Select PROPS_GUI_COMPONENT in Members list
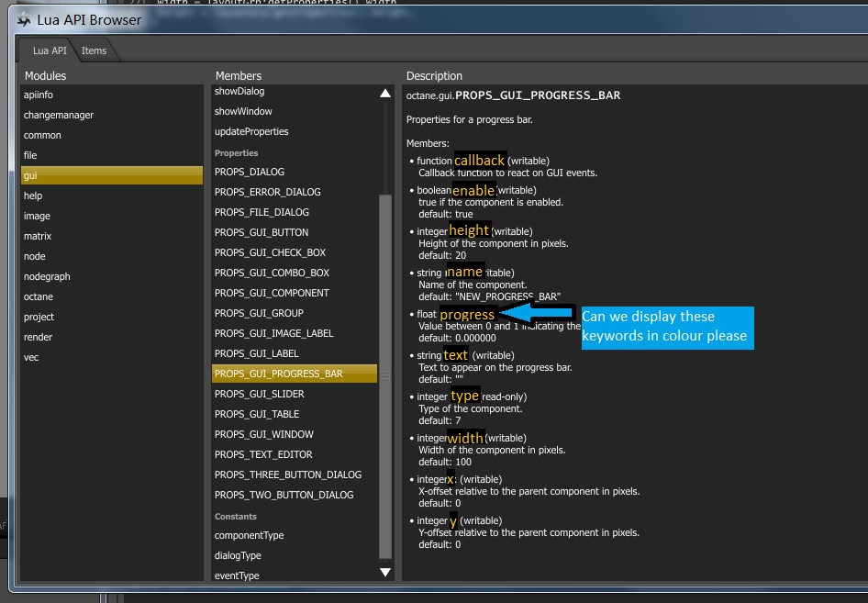Image resolution: width=868 pixels, height=603 pixels. coord(295,294)
